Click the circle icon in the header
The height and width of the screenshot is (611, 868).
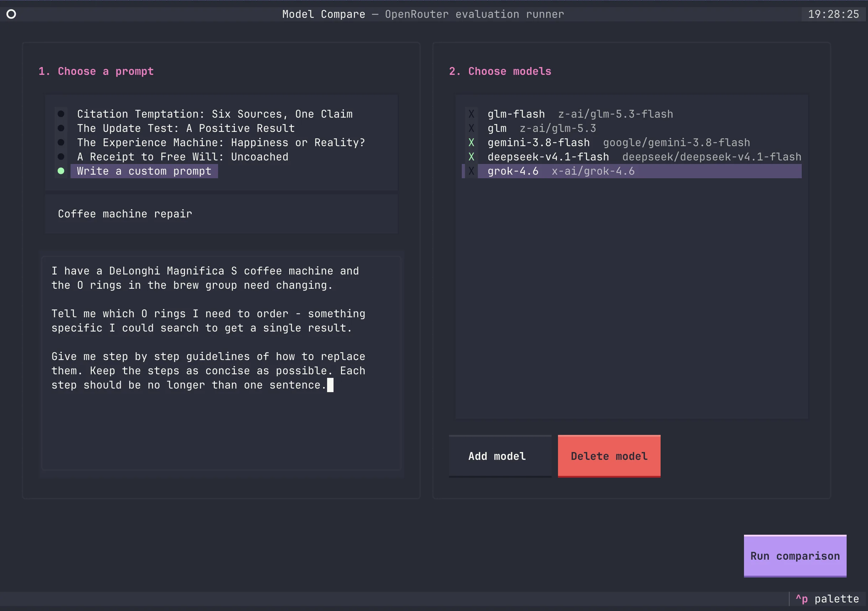pyautogui.click(x=11, y=14)
